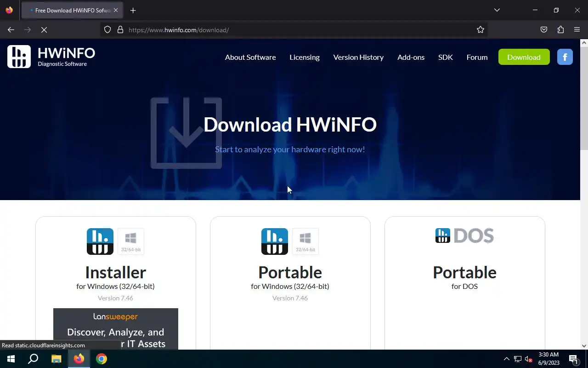The width and height of the screenshot is (588, 368).
Task: Show site security padlock information
Action: point(120,30)
